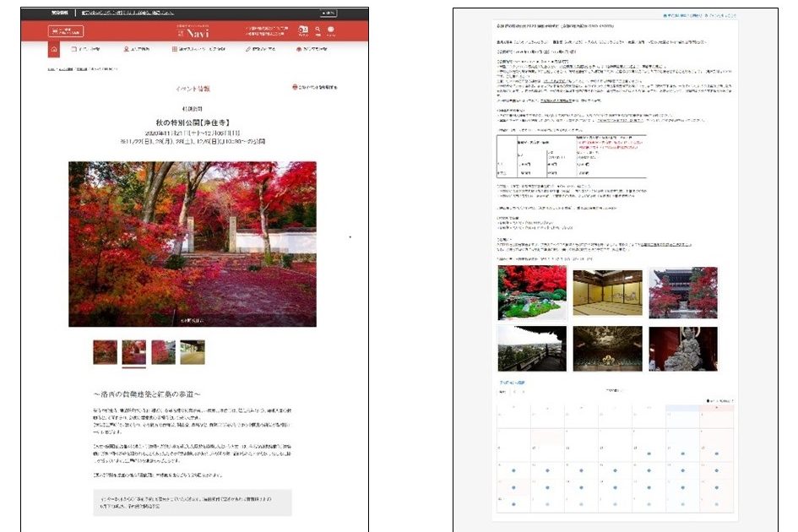
Task: Open the red maple garden photo on right page
Action: click(532, 292)
